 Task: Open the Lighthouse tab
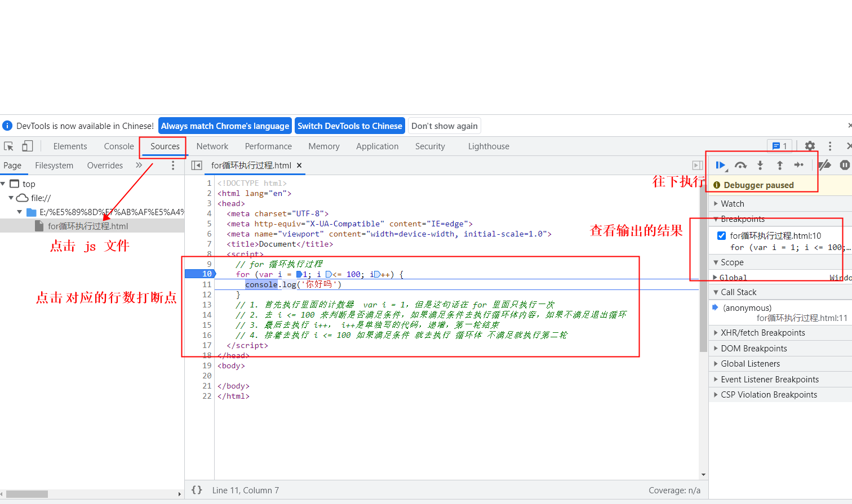489,146
